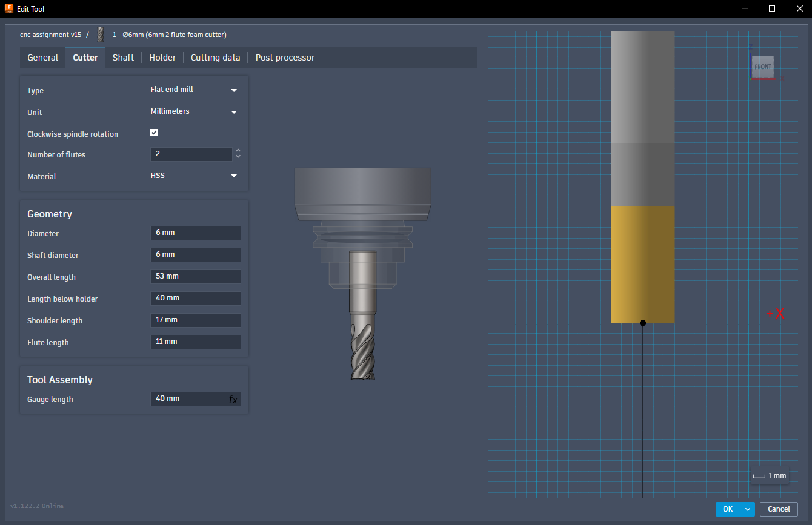Select the Overall length field
Screen dimensions: 812x525
[195, 277]
